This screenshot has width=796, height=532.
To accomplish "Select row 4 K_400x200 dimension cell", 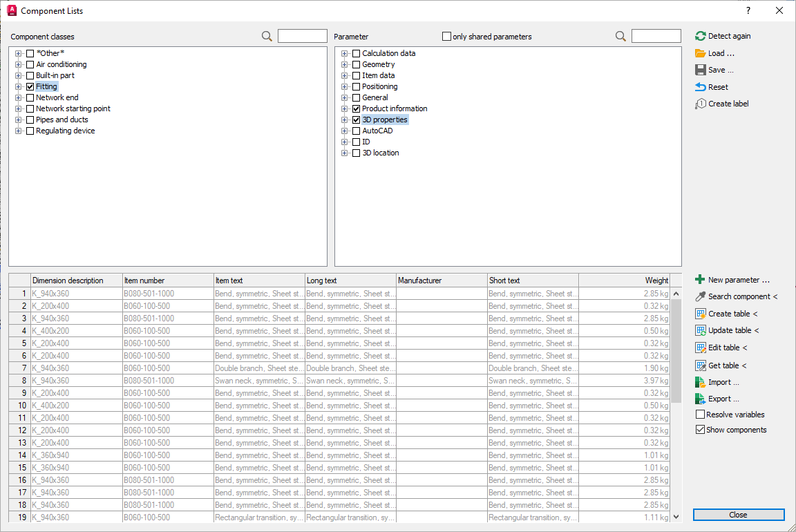I will pyautogui.click(x=77, y=331).
